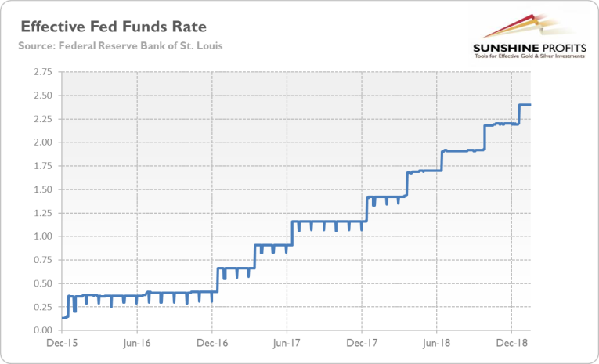Click the 2.50 y-axis label
This screenshot has width=599, height=364.
click(x=42, y=96)
